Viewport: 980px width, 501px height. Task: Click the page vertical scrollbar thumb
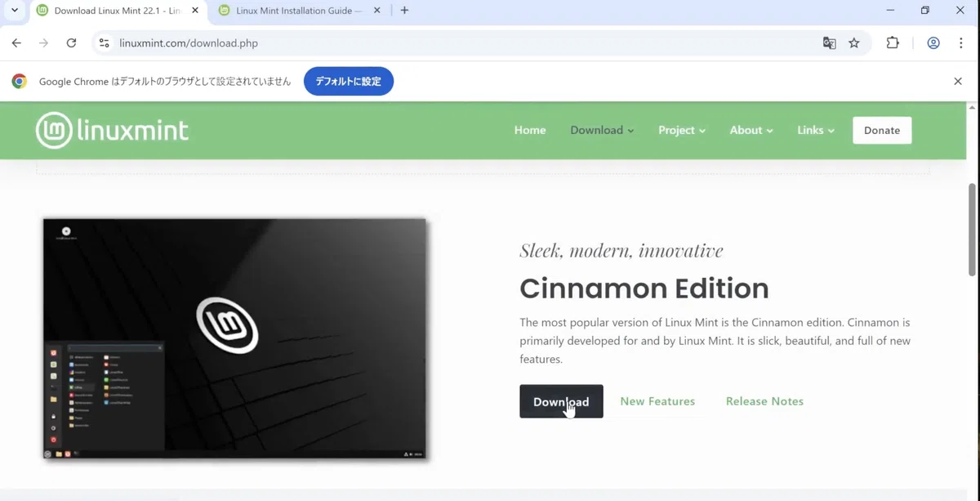[x=972, y=230]
